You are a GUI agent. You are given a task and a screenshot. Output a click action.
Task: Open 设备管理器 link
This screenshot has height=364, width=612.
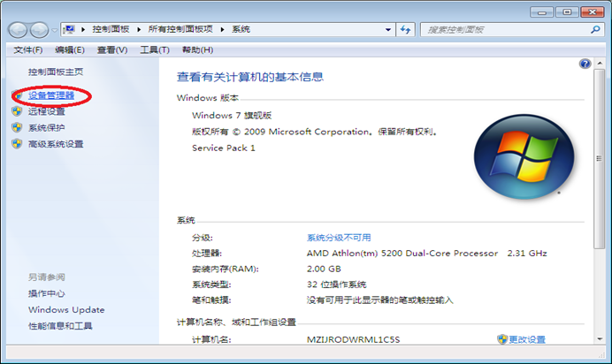coord(51,95)
